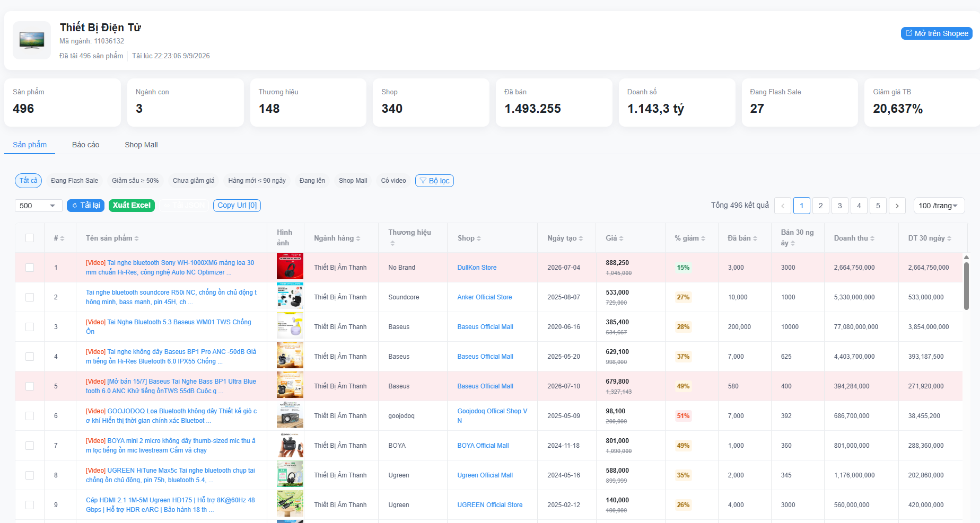Viewport: 980px width, 523px height.
Task: Open the Anker Official Store link
Action: (485, 297)
